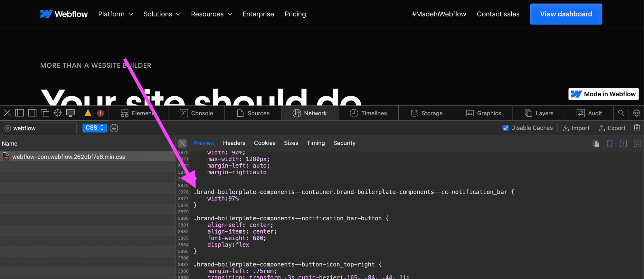
Task: Click the copy resource content icon
Action: click(x=596, y=143)
